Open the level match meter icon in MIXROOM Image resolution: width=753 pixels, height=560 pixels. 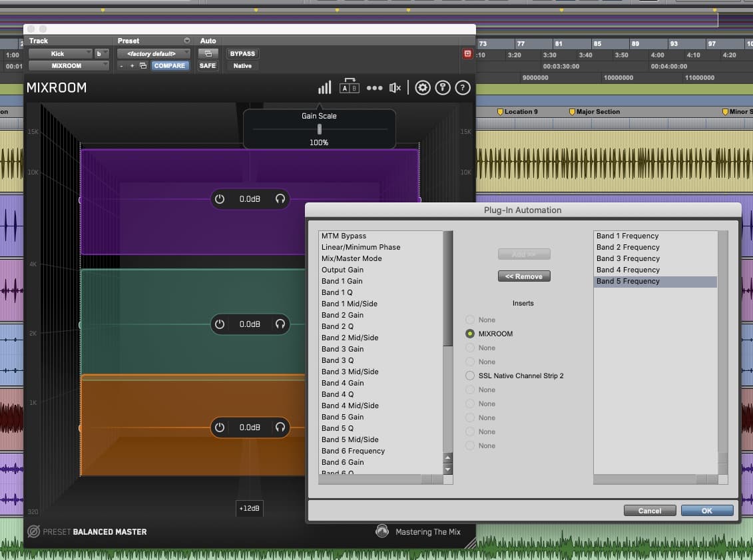point(325,87)
